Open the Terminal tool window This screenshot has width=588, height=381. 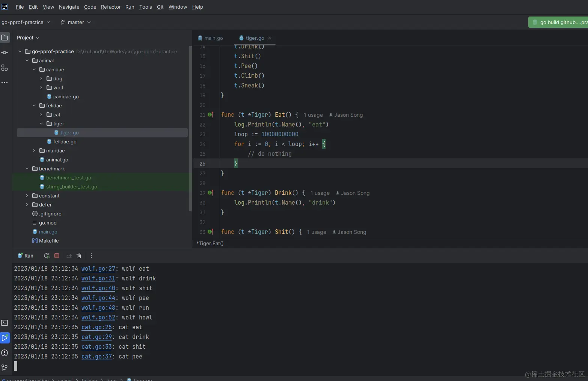click(5, 323)
